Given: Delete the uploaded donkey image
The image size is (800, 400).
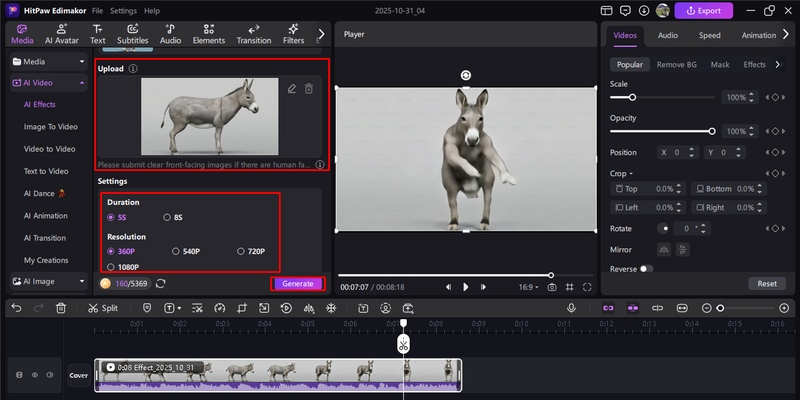Looking at the screenshot, I should point(309,89).
